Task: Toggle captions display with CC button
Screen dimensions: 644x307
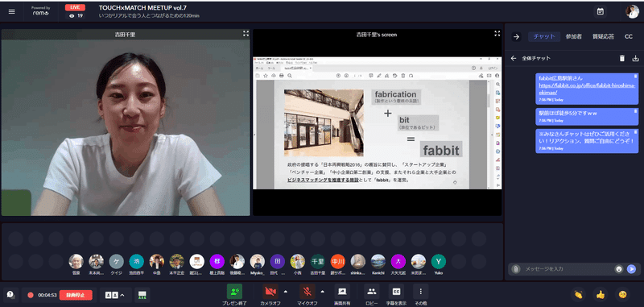Action: pyautogui.click(x=396, y=292)
